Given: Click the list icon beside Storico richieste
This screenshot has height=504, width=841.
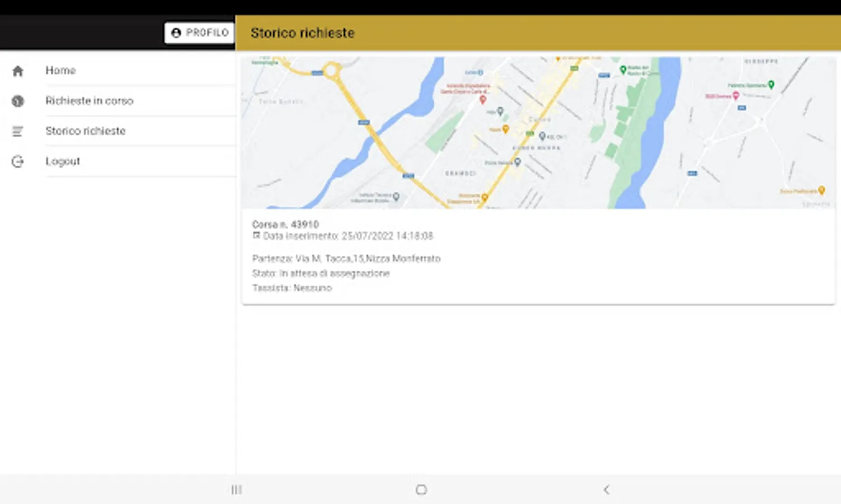Looking at the screenshot, I should [x=18, y=131].
